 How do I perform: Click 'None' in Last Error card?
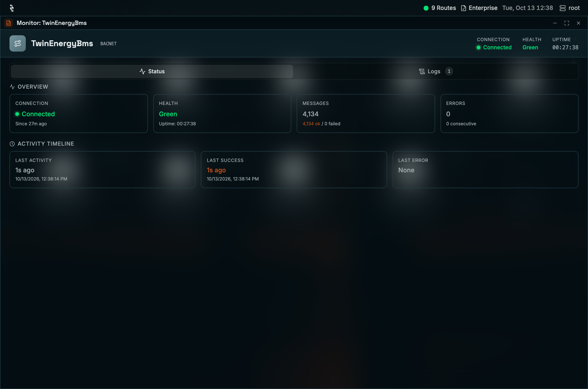pyautogui.click(x=406, y=170)
